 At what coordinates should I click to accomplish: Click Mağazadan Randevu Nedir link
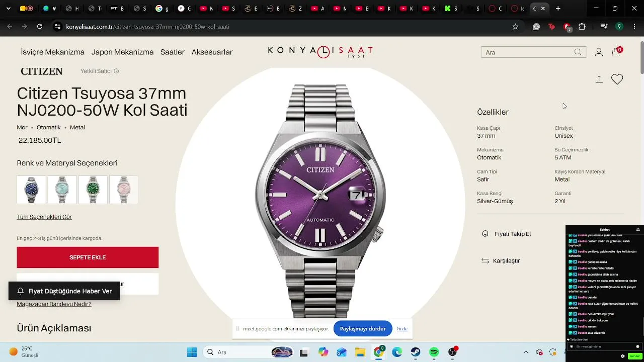tap(54, 304)
